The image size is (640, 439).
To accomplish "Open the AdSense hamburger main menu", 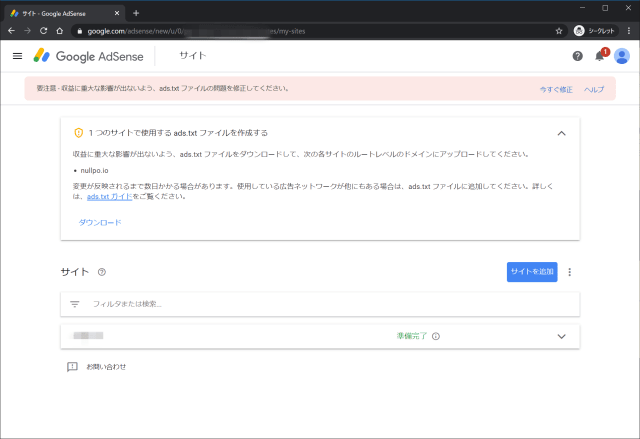I will click(x=18, y=56).
